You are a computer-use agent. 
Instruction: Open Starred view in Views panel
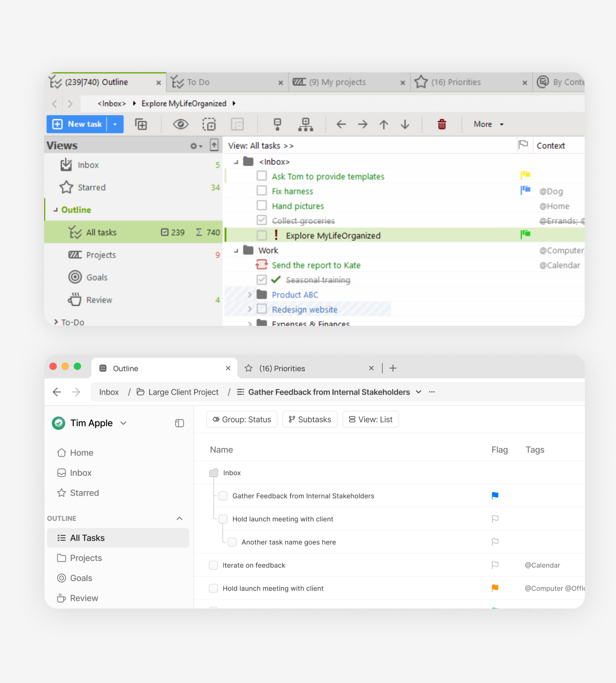133,187
